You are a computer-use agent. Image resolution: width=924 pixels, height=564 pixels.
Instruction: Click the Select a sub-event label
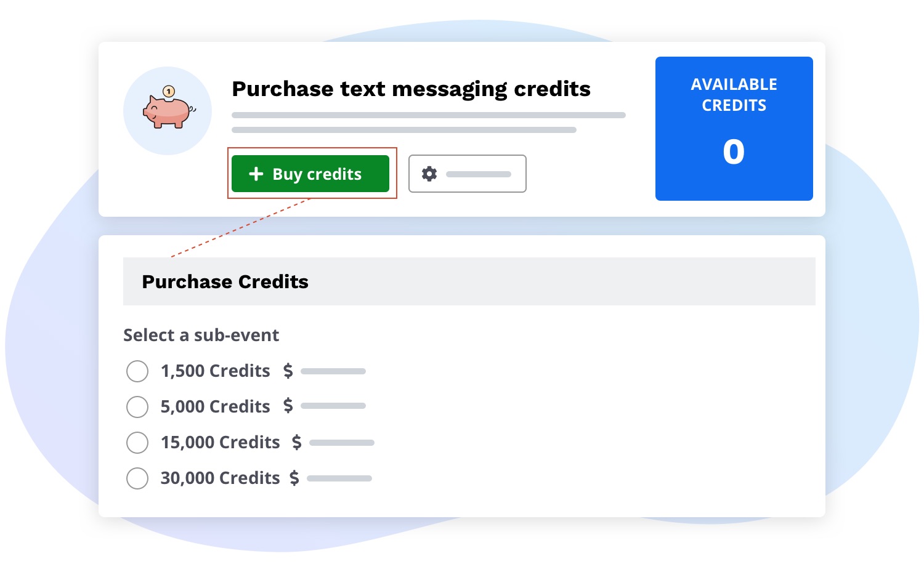point(201,335)
